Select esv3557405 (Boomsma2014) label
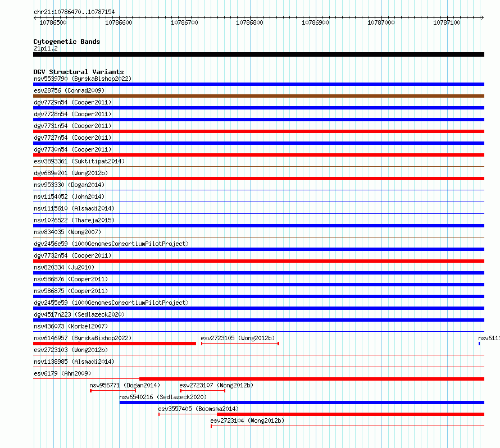Screen dimensions: 500x448 (x=198, y=409)
